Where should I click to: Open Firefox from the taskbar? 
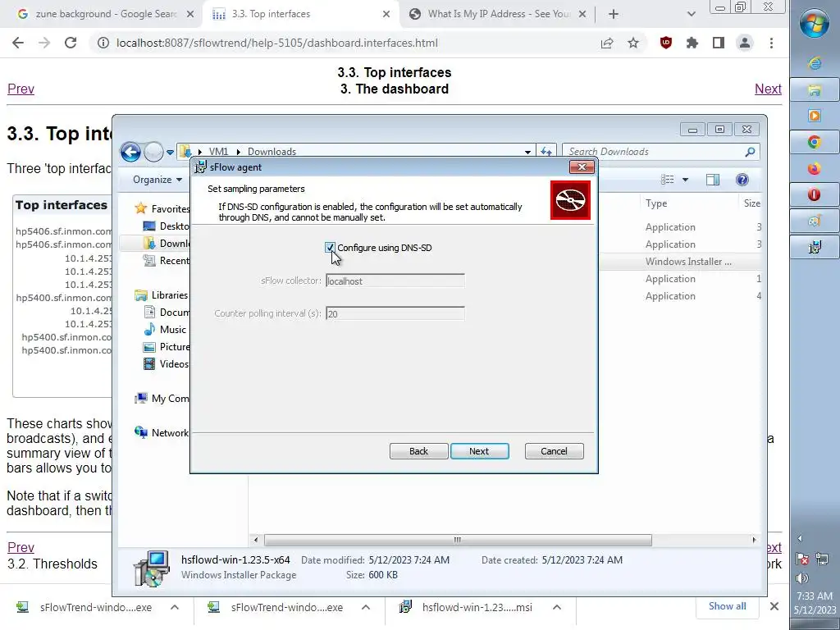[x=815, y=168]
